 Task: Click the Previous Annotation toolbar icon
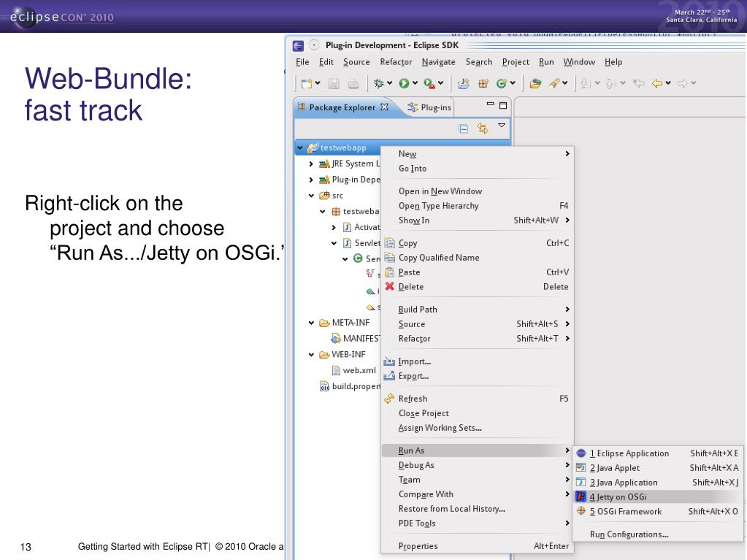(610, 83)
